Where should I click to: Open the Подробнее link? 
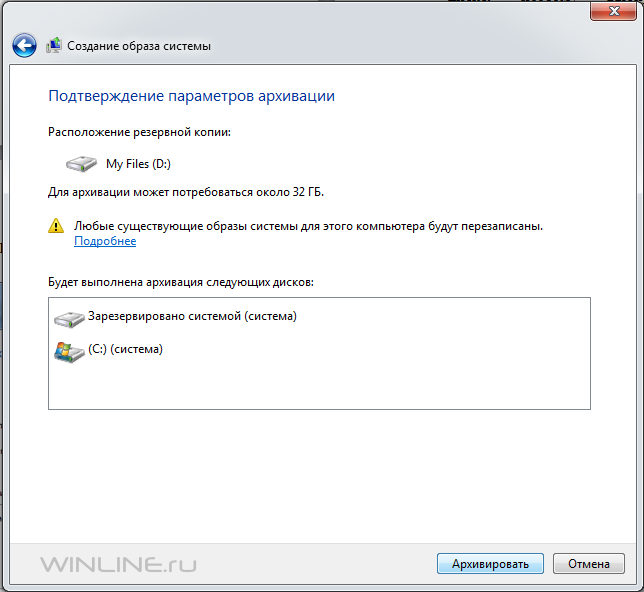pyautogui.click(x=105, y=241)
